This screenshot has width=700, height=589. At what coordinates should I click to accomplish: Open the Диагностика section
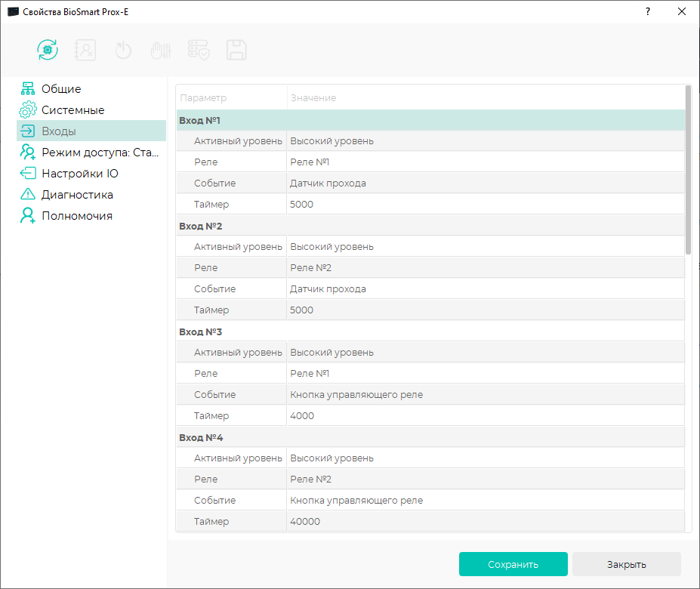(77, 195)
